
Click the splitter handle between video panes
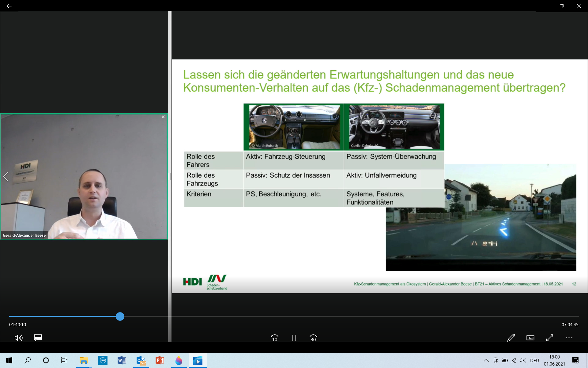point(170,176)
